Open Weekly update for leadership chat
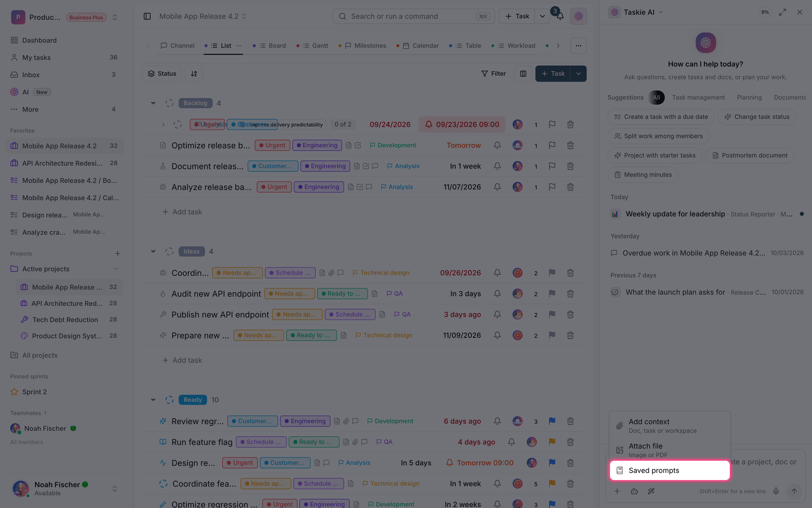Screen dimensions: 812x508 pyautogui.click(x=707, y=214)
